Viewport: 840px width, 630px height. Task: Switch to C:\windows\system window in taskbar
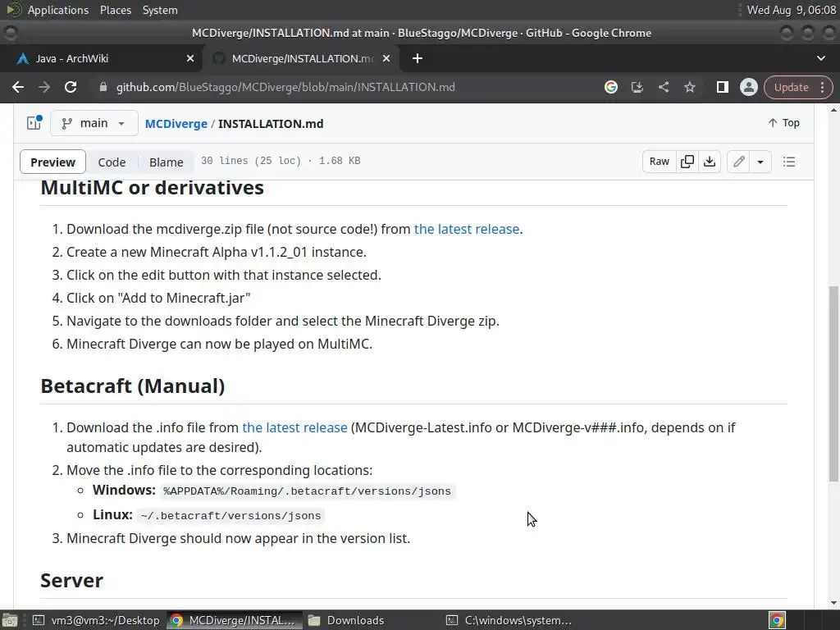(509, 620)
